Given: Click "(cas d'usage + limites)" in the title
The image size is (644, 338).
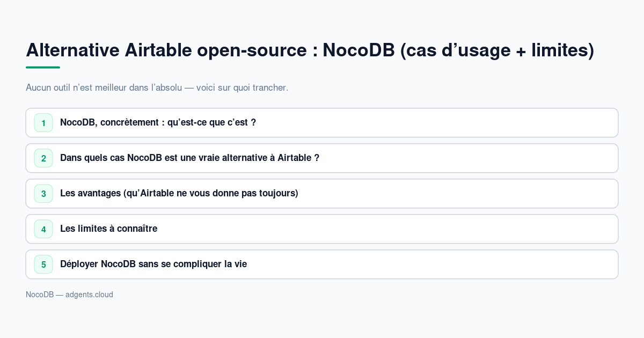Looking at the screenshot, I should pos(497,50).
